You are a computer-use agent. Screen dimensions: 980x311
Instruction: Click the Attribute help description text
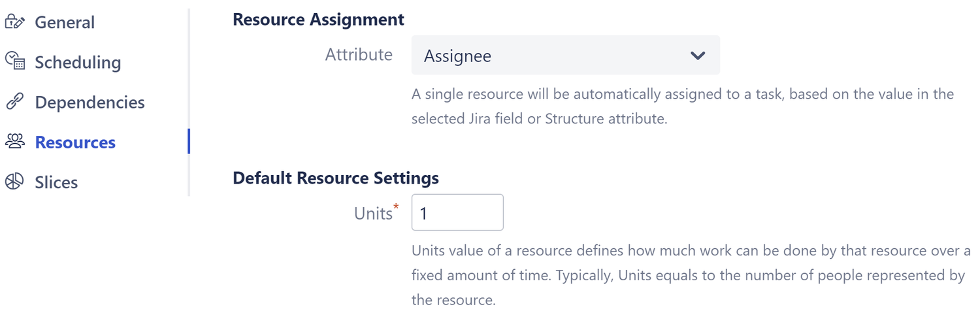coord(682,106)
